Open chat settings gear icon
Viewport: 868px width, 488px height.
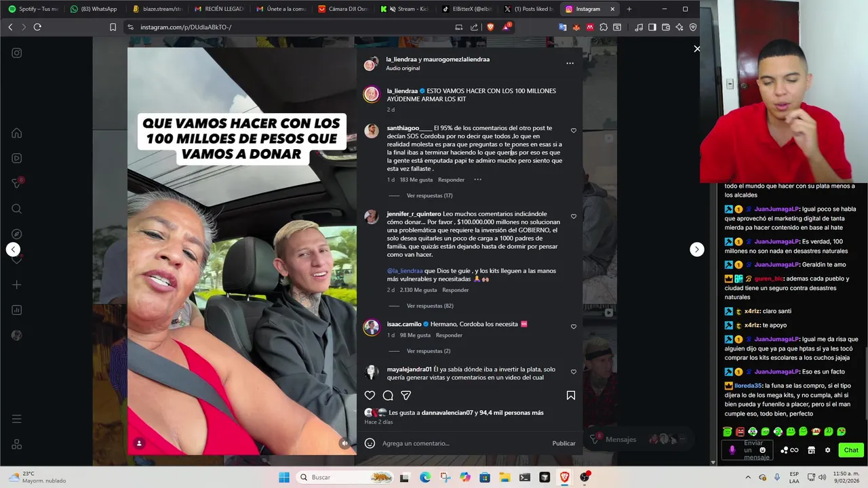click(x=827, y=450)
